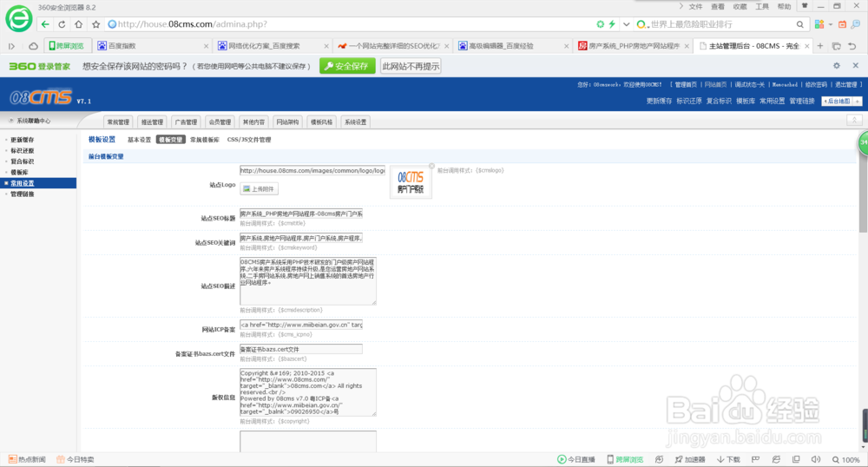Select 标识还原 in the left sidebar

tap(23, 150)
